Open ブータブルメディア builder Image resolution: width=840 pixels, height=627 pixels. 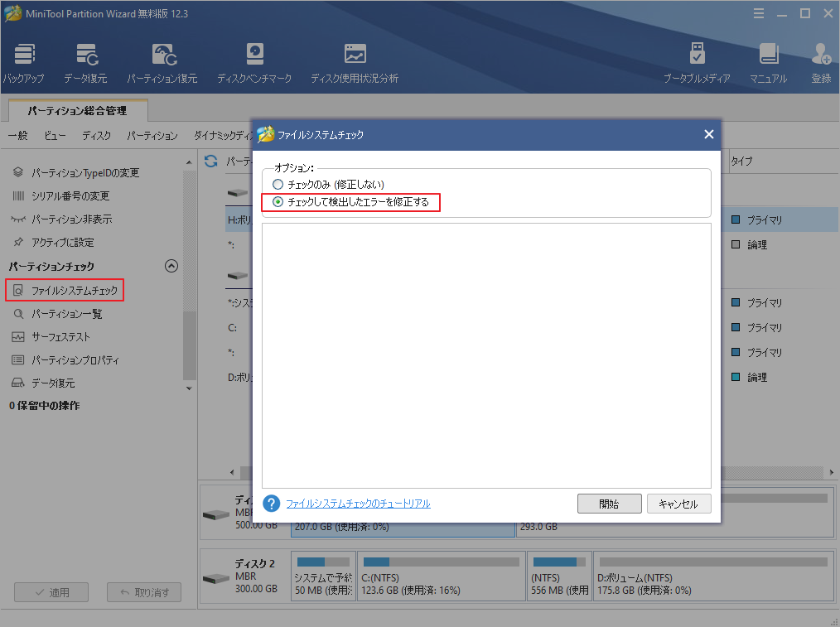coord(697,63)
